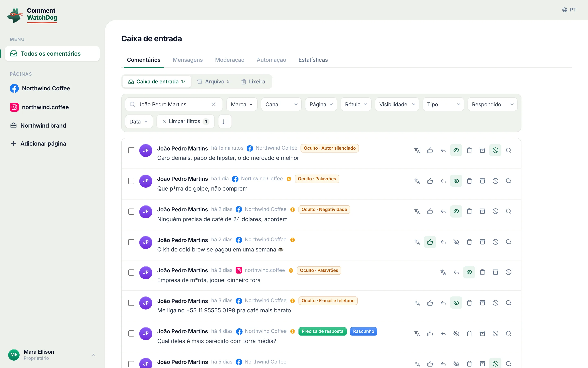Like the 'Que p*rra de golpe' comment

[x=430, y=181]
